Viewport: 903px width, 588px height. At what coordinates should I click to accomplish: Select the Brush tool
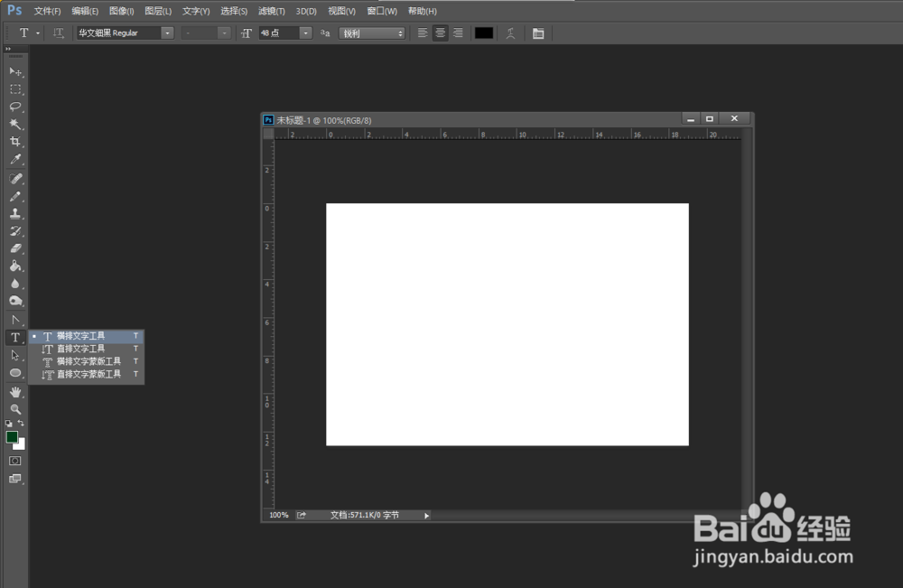click(x=15, y=195)
